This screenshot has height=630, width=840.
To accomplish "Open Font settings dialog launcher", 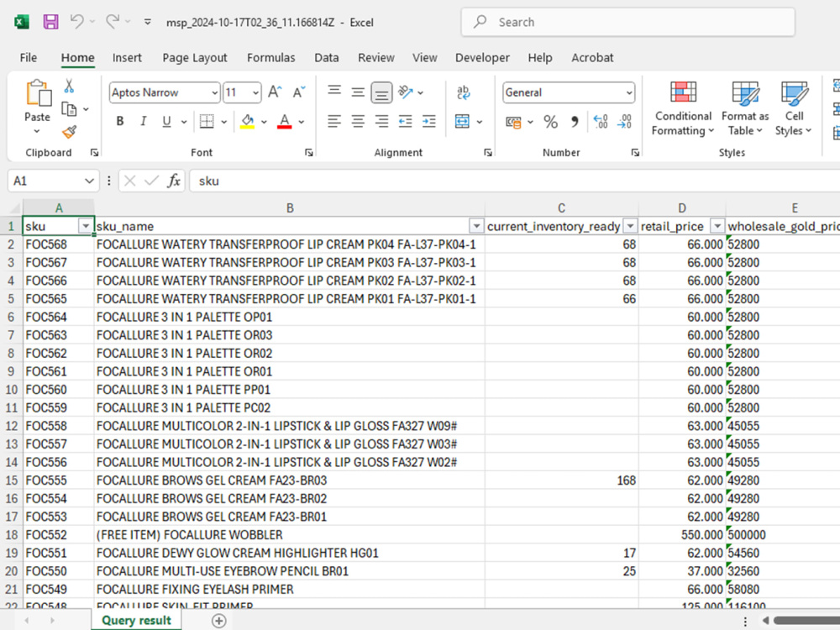I will 309,153.
